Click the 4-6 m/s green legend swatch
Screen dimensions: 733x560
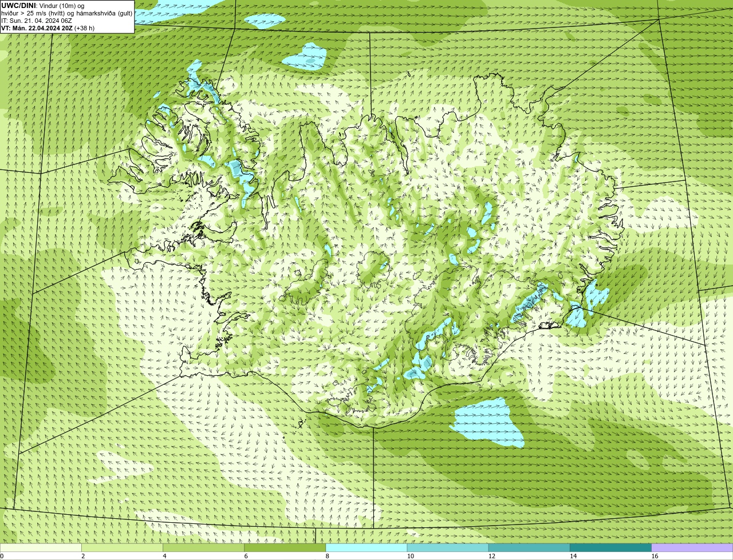(204, 547)
